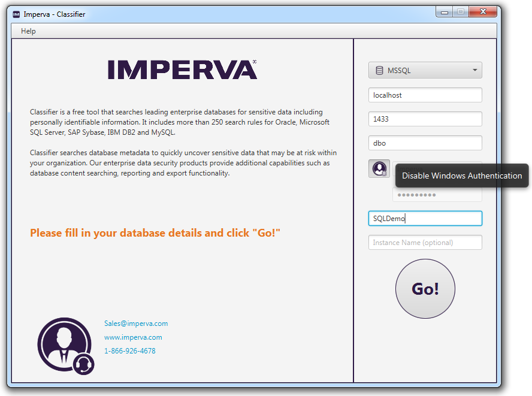
Task: Close the Imperva Classifier window
Action: click(483, 11)
